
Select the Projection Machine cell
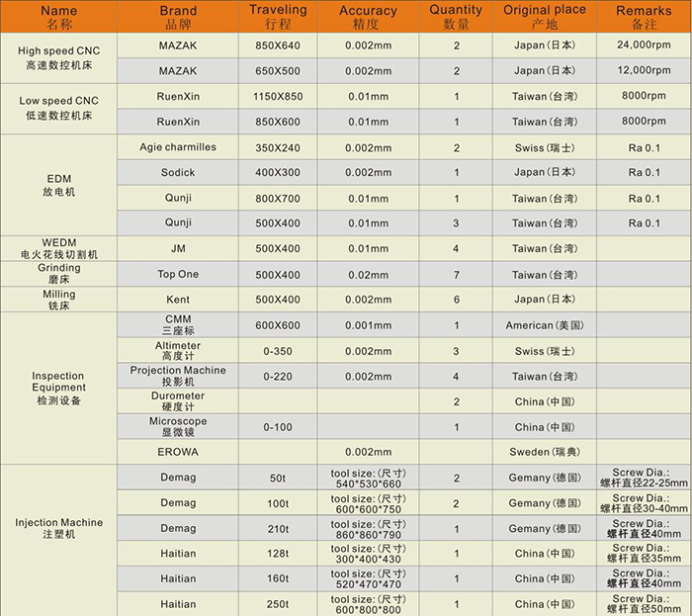pyautogui.click(x=178, y=376)
